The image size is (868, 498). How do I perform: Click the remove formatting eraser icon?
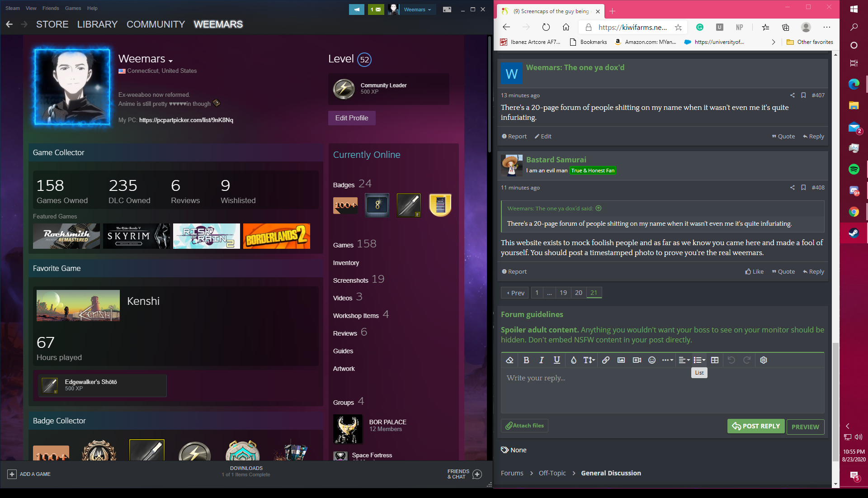click(x=509, y=360)
